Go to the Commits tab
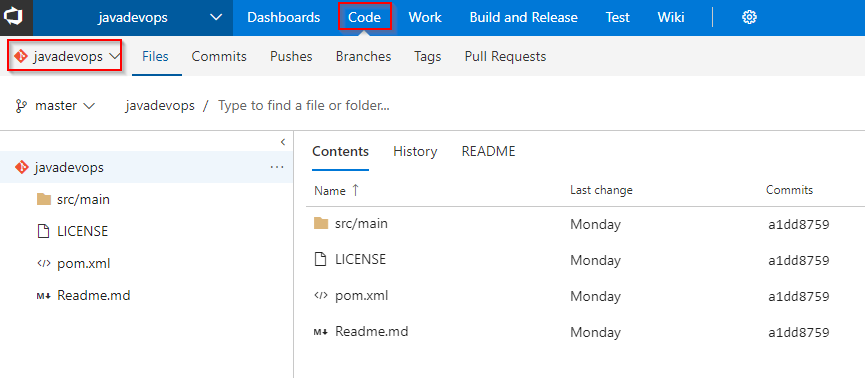 (x=219, y=56)
